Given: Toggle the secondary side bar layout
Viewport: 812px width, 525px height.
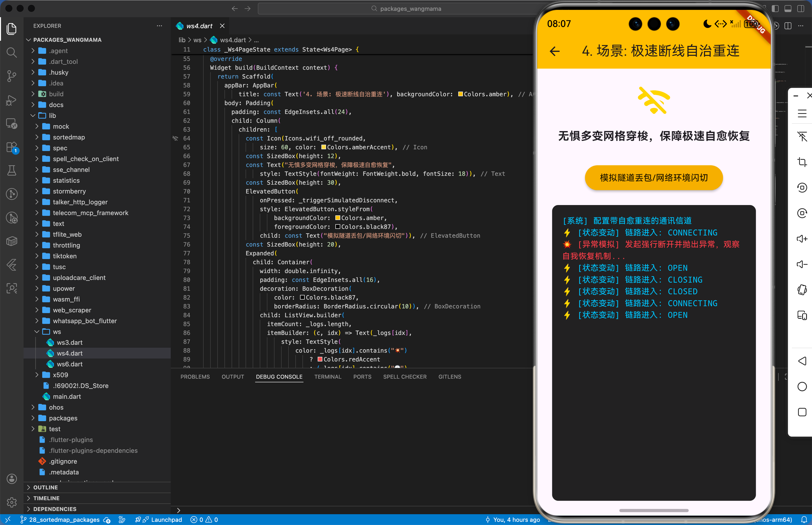Looking at the screenshot, I should click(x=800, y=9).
